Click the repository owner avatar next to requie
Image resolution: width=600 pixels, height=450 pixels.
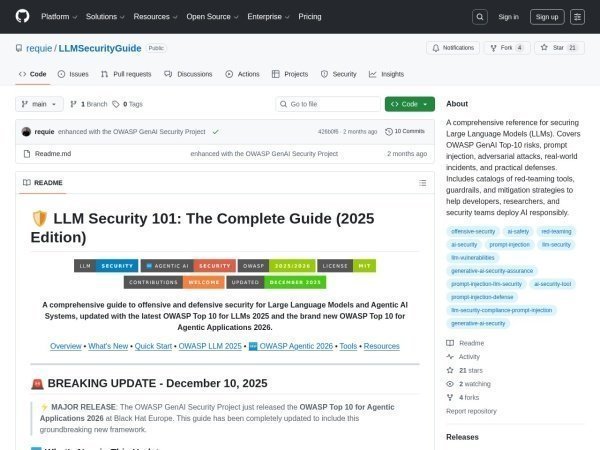26,132
